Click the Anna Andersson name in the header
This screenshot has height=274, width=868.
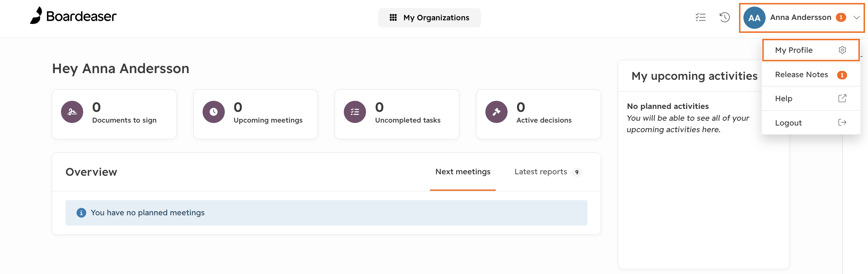pos(801,17)
